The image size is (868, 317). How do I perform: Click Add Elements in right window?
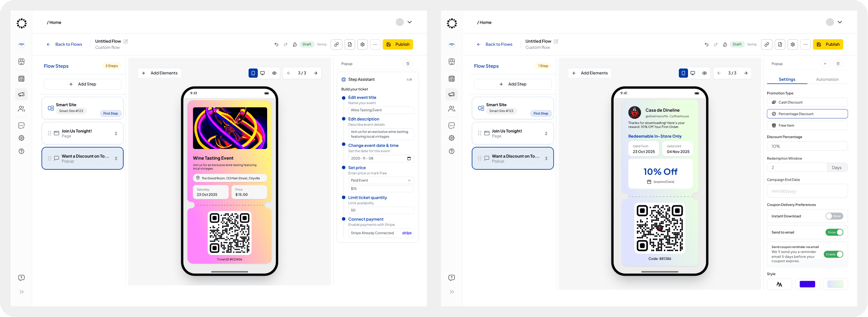pyautogui.click(x=590, y=73)
